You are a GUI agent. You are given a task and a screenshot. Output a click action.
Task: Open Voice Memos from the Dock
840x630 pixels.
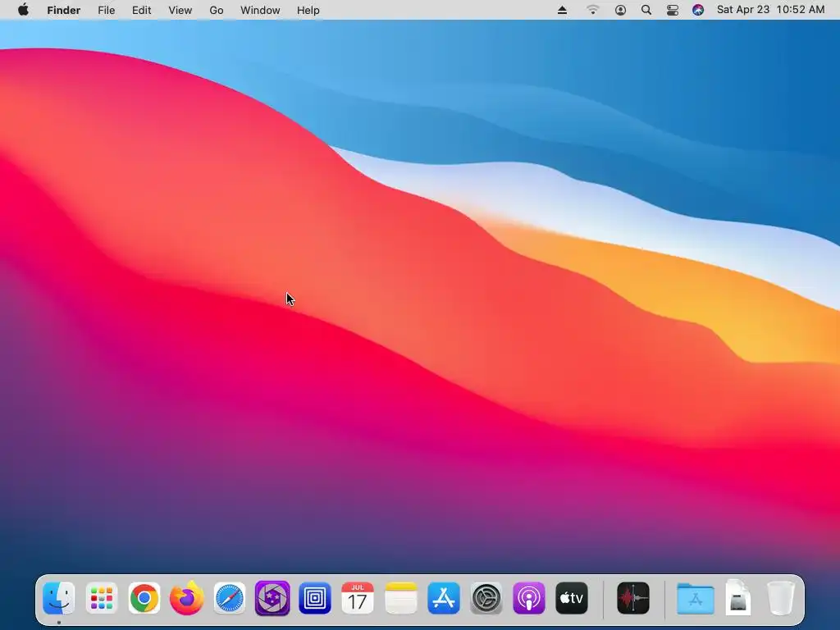pyautogui.click(x=633, y=598)
